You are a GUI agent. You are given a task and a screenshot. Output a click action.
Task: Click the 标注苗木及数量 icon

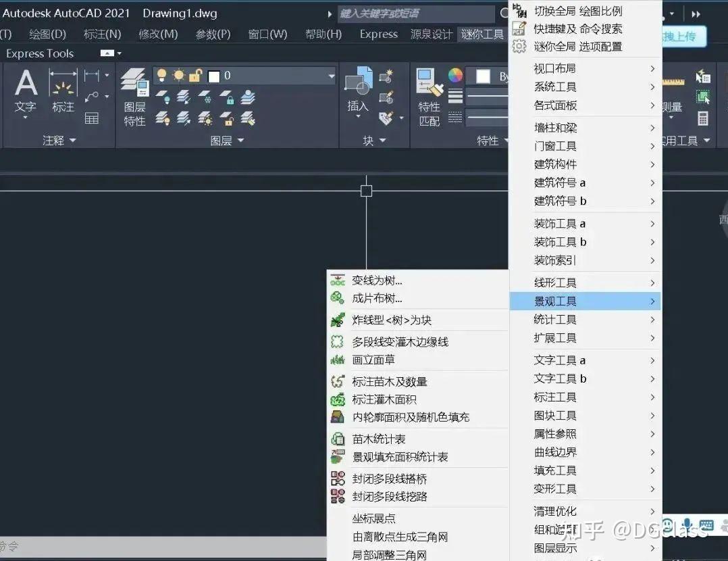click(338, 382)
